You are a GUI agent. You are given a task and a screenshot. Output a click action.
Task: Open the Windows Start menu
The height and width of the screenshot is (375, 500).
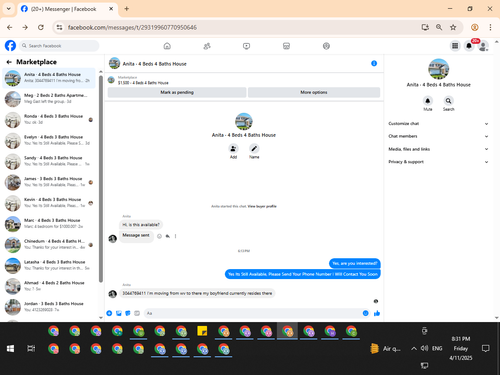(10, 349)
